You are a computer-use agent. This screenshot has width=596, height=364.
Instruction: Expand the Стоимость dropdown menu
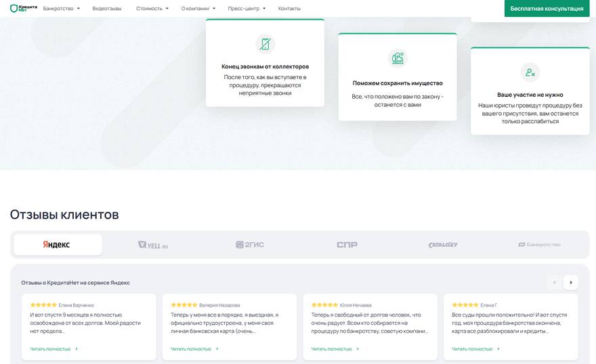[x=152, y=9]
